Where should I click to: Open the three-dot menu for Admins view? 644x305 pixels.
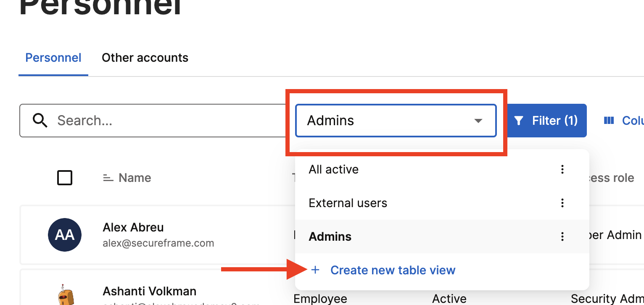coord(562,237)
